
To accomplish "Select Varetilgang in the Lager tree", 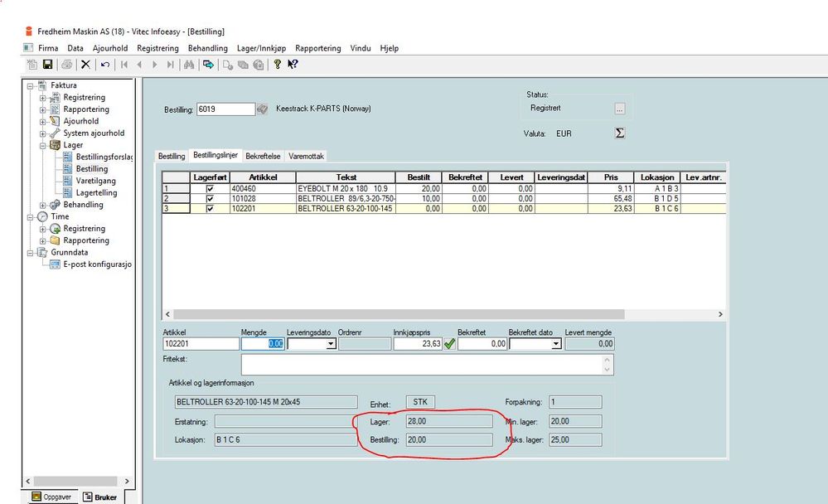I will [x=95, y=182].
